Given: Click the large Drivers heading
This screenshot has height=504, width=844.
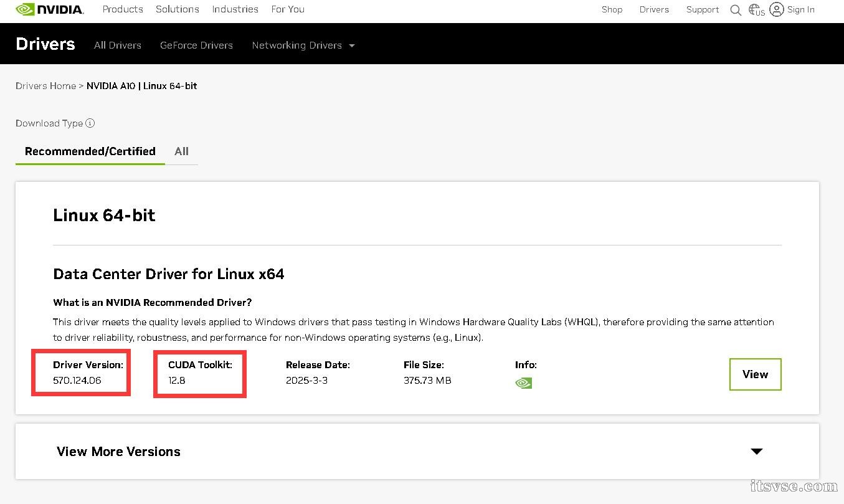Looking at the screenshot, I should [x=45, y=44].
